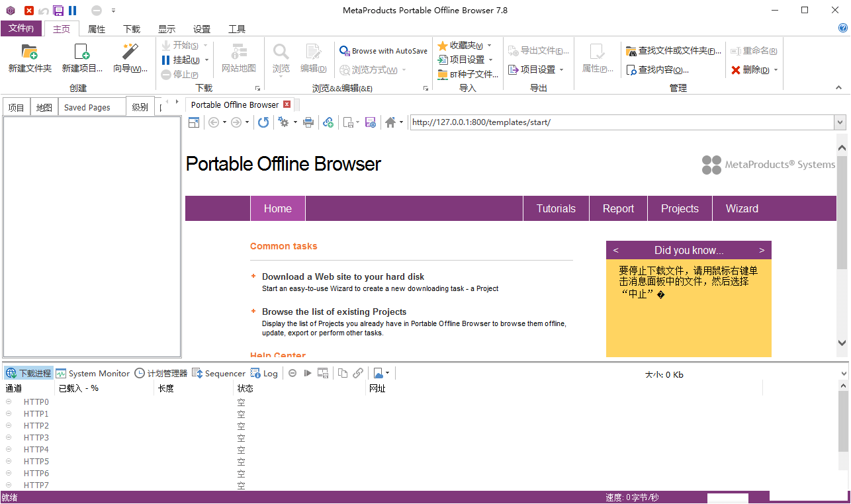851x504 pixels.
Task: Expand the 收藏夹 favorites dropdown
Action: pos(489,46)
